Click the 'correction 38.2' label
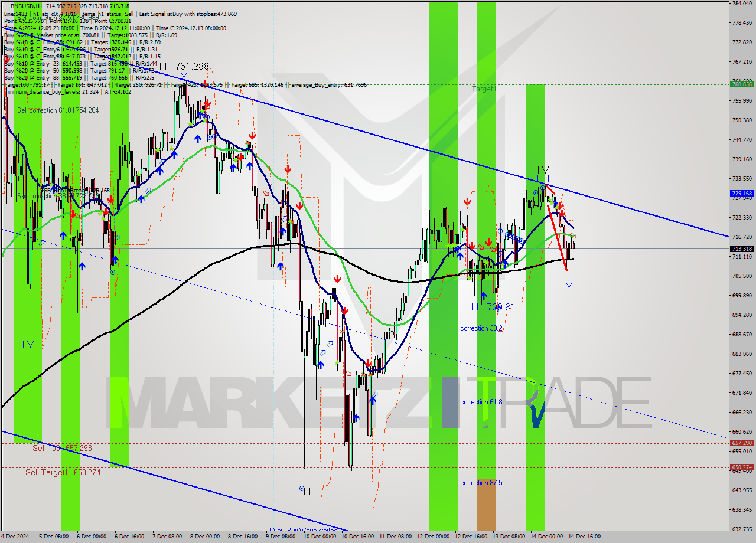This screenshot has width=756, height=543. (481, 328)
